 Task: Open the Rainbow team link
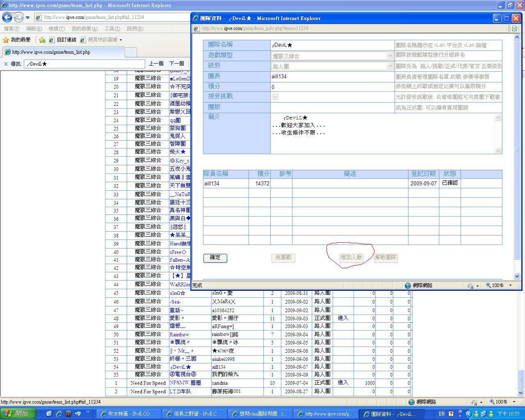click(x=179, y=334)
